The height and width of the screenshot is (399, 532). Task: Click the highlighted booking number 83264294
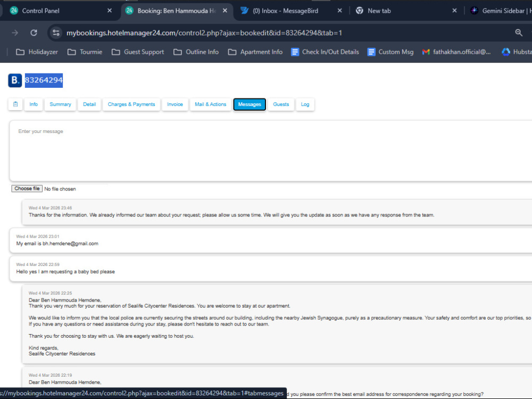pos(44,80)
